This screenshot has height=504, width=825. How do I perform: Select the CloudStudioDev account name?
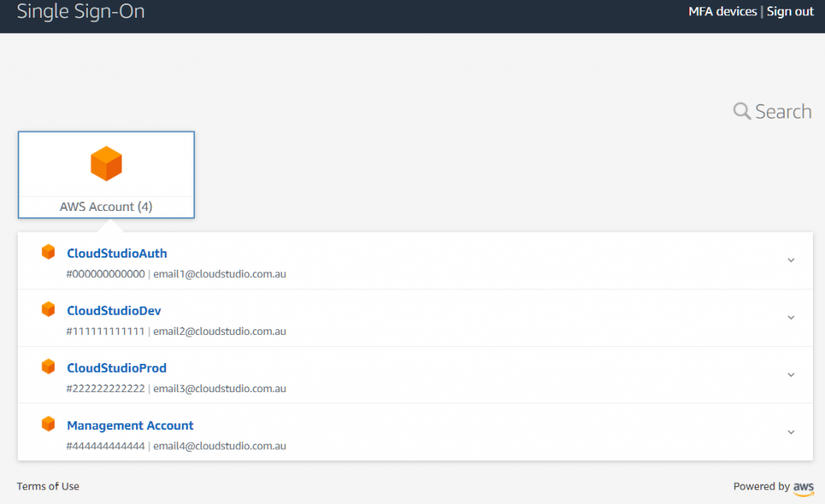pyautogui.click(x=114, y=311)
